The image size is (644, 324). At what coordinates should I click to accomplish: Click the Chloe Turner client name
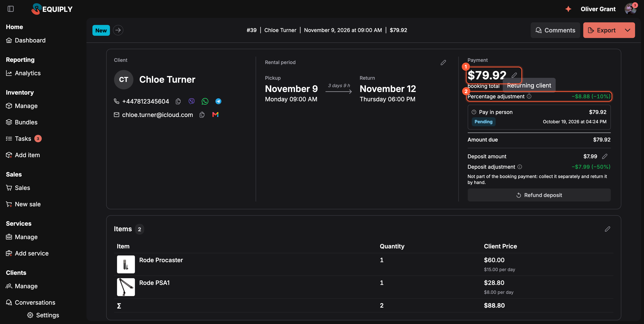[167, 80]
